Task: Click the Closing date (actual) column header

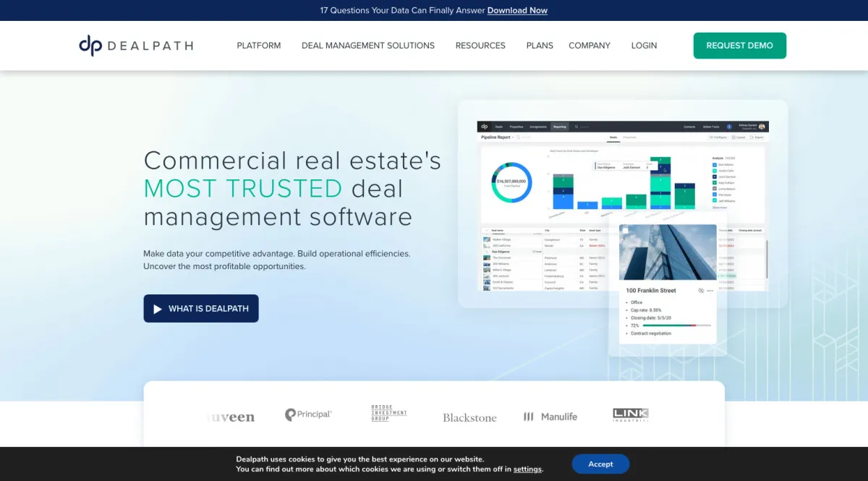Action: click(x=751, y=230)
